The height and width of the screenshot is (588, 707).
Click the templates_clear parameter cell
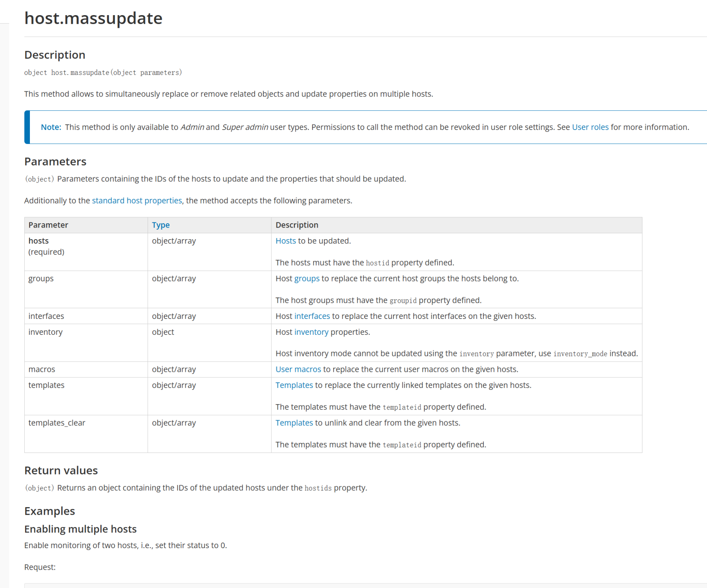pyautogui.click(x=57, y=423)
